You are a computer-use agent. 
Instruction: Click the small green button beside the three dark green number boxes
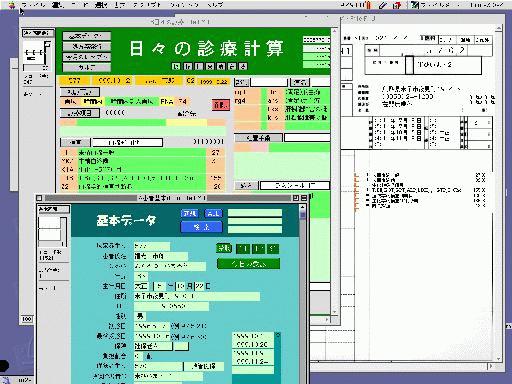click(224, 248)
